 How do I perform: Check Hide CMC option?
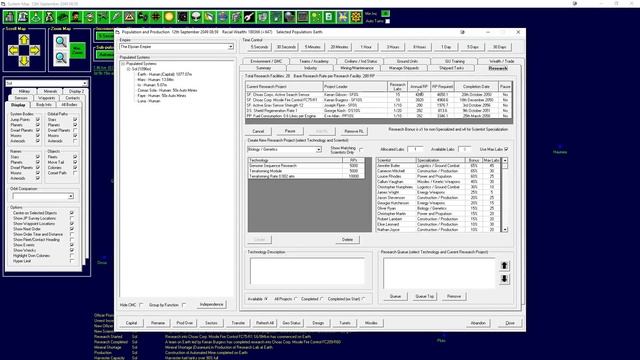pos(141,305)
